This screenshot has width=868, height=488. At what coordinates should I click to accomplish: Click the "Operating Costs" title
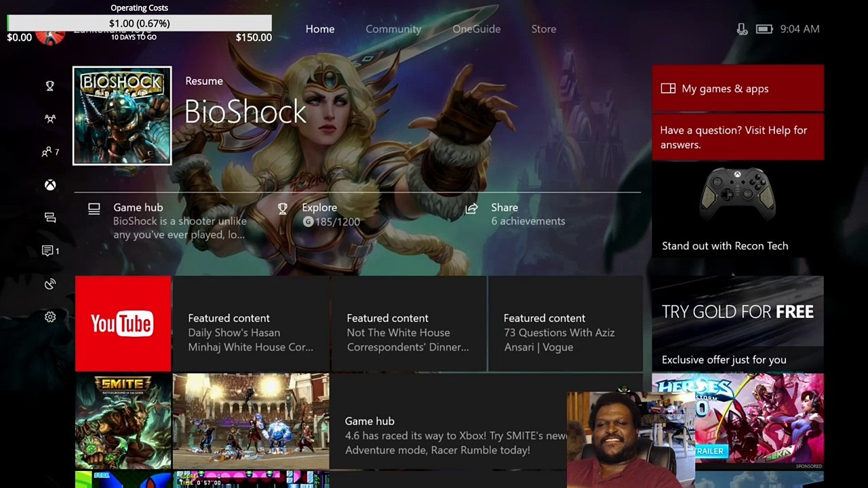(x=139, y=8)
